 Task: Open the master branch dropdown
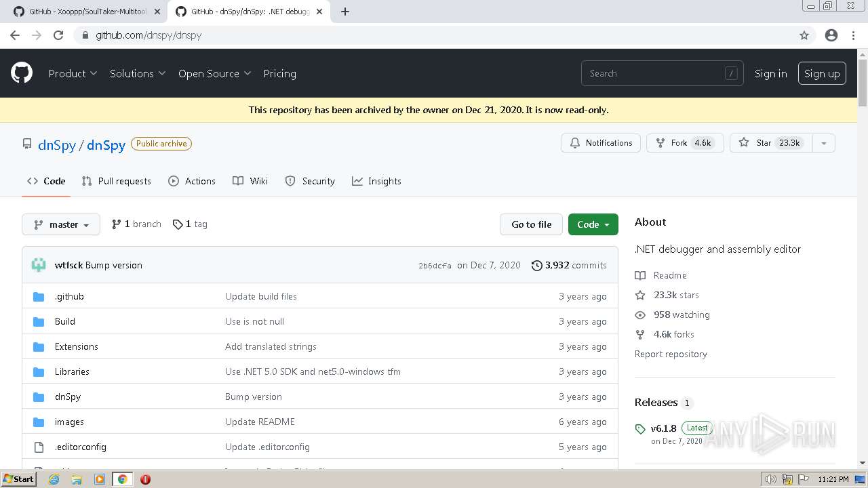pos(61,224)
